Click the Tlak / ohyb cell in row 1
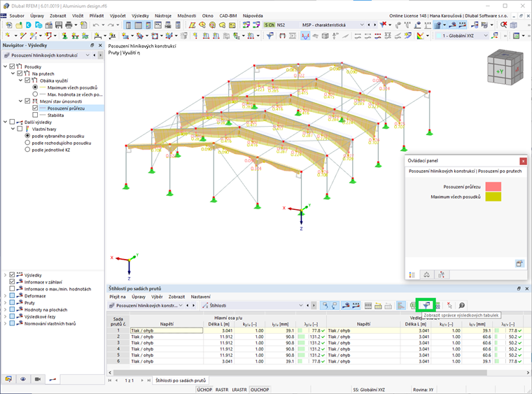Screen dimensions: 532x394 (x=167, y=330)
